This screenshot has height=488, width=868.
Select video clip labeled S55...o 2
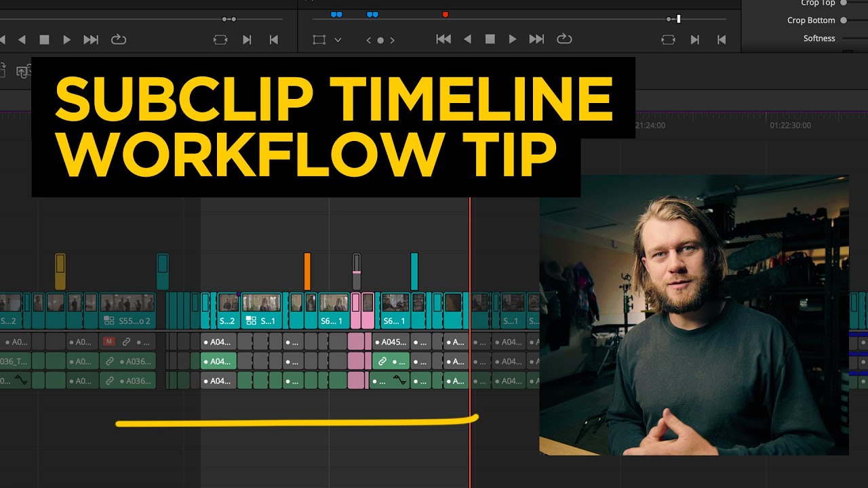127,312
